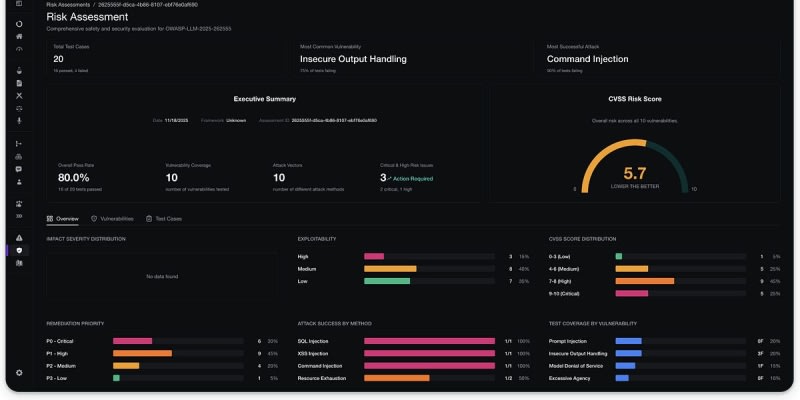Open settings via the gear icon

[x=19, y=372]
